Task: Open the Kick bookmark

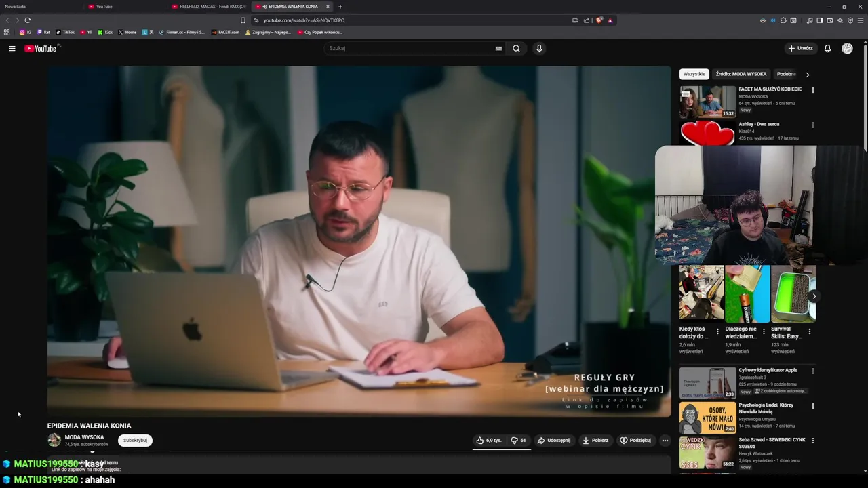Action: coord(105,32)
